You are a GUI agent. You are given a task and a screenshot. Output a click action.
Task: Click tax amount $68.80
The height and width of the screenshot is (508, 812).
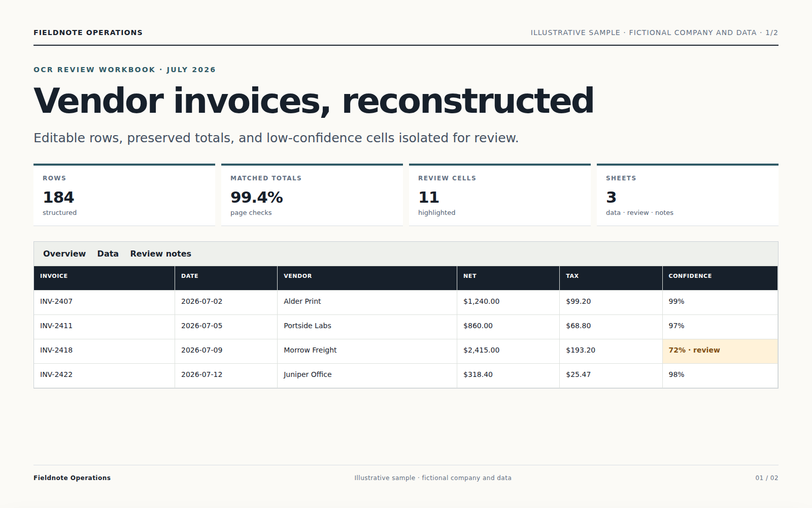611,327
